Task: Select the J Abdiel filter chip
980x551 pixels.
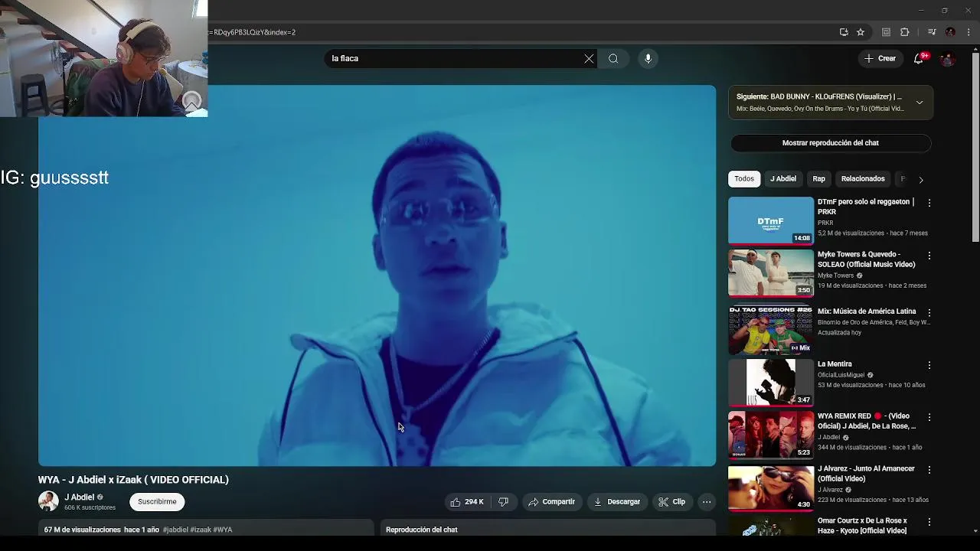Action: (783, 179)
